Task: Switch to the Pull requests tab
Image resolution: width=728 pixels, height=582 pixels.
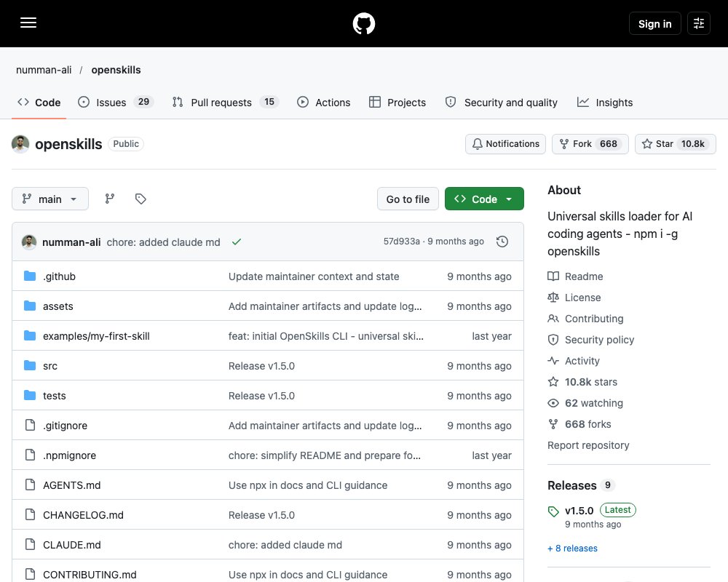Action: point(225,103)
